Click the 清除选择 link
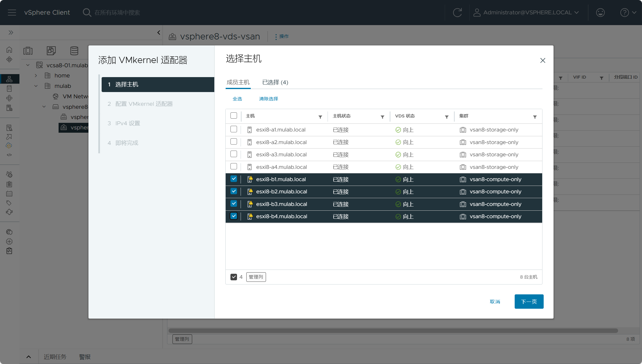 (x=268, y=99)
